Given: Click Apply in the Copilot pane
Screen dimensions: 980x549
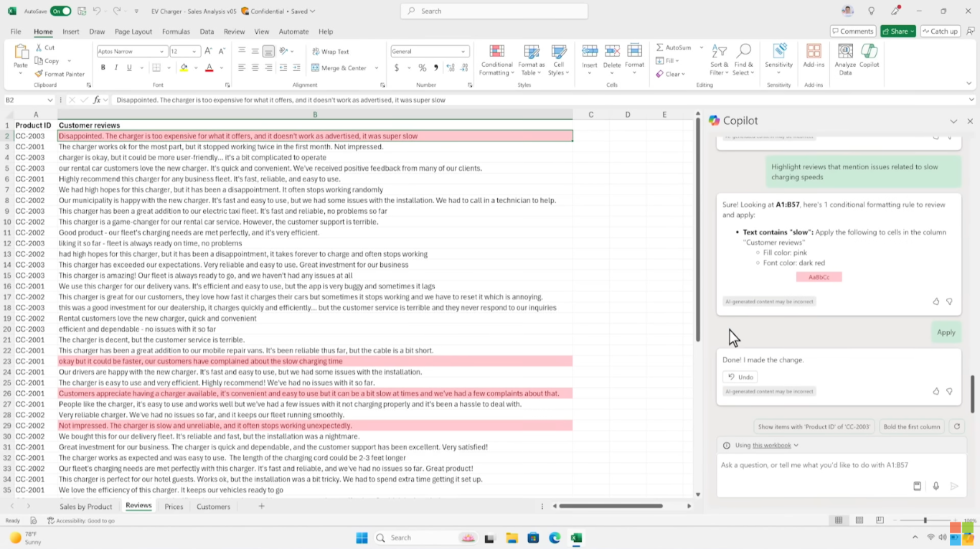Looking at the screenshot, I should (x=946, y=332).
